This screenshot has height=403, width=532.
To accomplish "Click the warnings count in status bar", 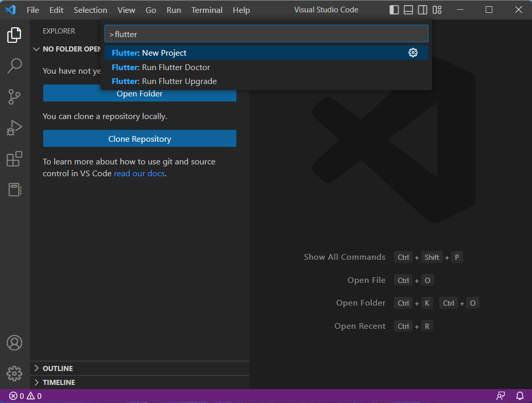I will (x=34, y=396).
